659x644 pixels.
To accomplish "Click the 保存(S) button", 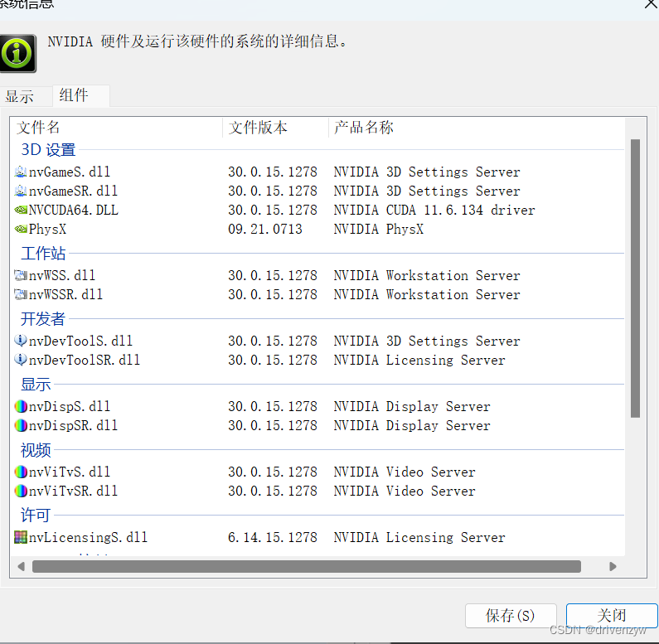I will (511, 616).
